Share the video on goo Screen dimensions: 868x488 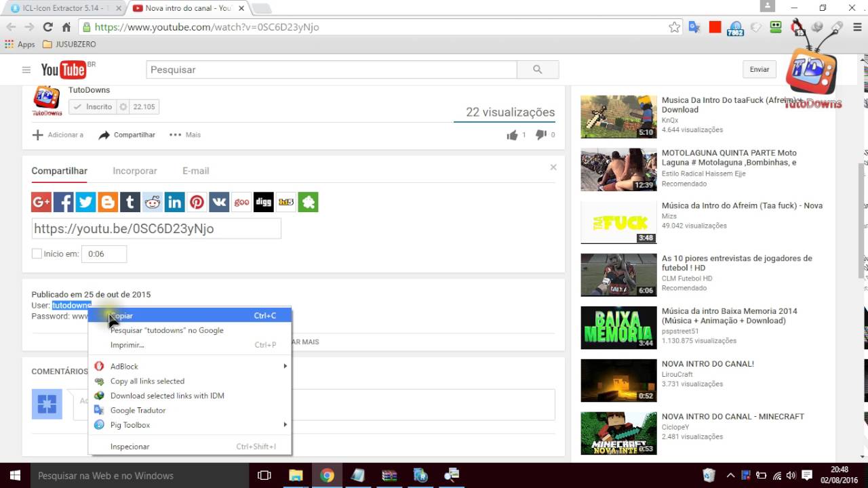(x=241, y=202)
